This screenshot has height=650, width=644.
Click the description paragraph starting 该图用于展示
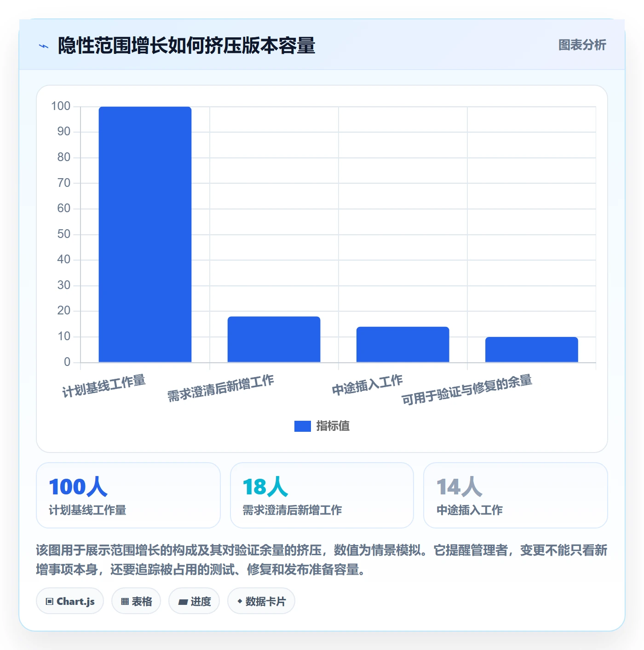322,560
